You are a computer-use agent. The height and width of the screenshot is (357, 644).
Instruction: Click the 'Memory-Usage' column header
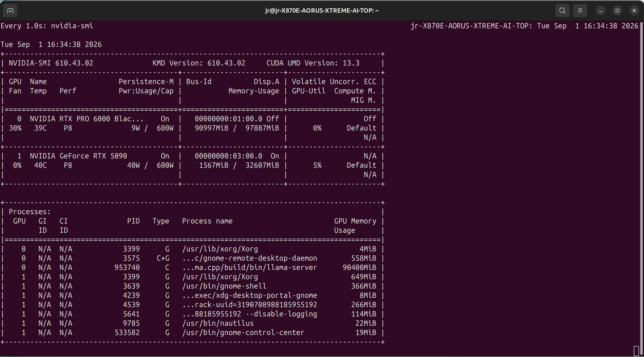click(254, 91)
